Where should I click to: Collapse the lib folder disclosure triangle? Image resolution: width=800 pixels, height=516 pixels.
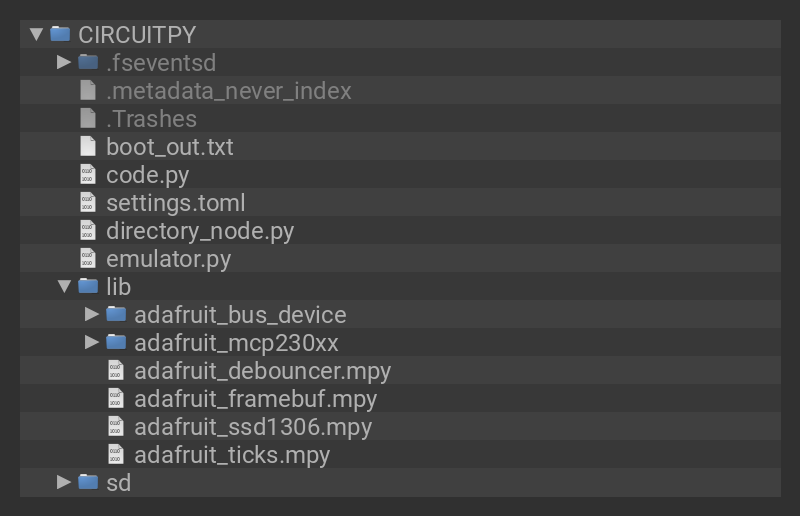click(x=64, y=286)
